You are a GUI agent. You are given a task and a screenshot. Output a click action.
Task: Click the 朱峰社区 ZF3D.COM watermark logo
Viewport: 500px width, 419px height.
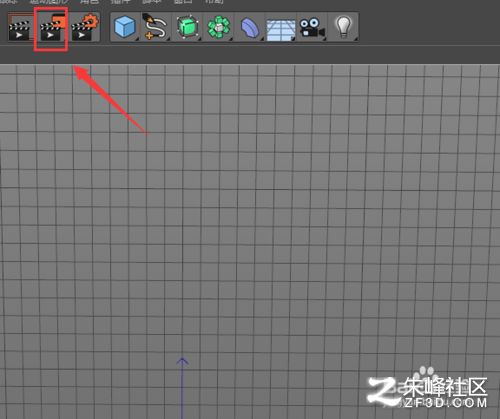428,392
